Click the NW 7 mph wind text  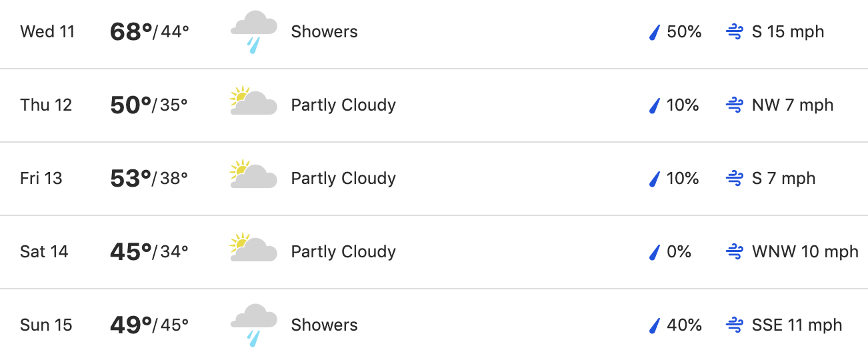pyautogui.click(x=793, y=105)
